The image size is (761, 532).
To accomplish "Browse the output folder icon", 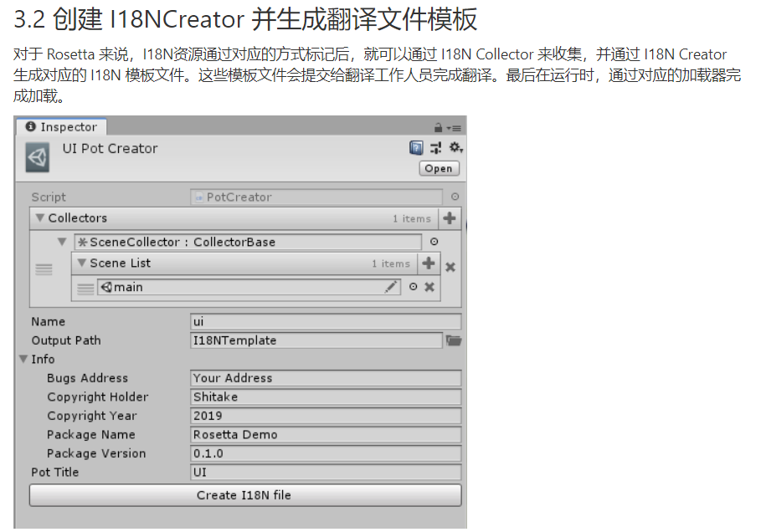I will [x=453, y=340].
